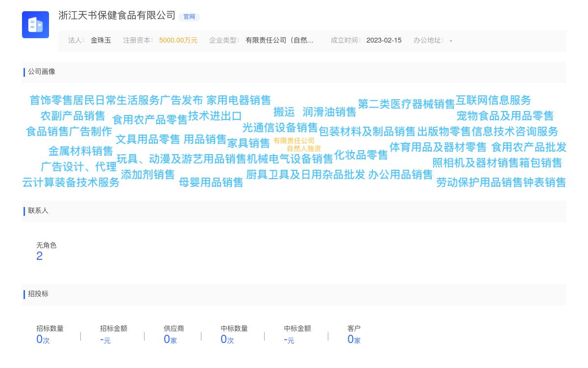Select the 箱包销售 tag
Image resolution: width=588 pixels, height=368 pixels.
point(540,163)
